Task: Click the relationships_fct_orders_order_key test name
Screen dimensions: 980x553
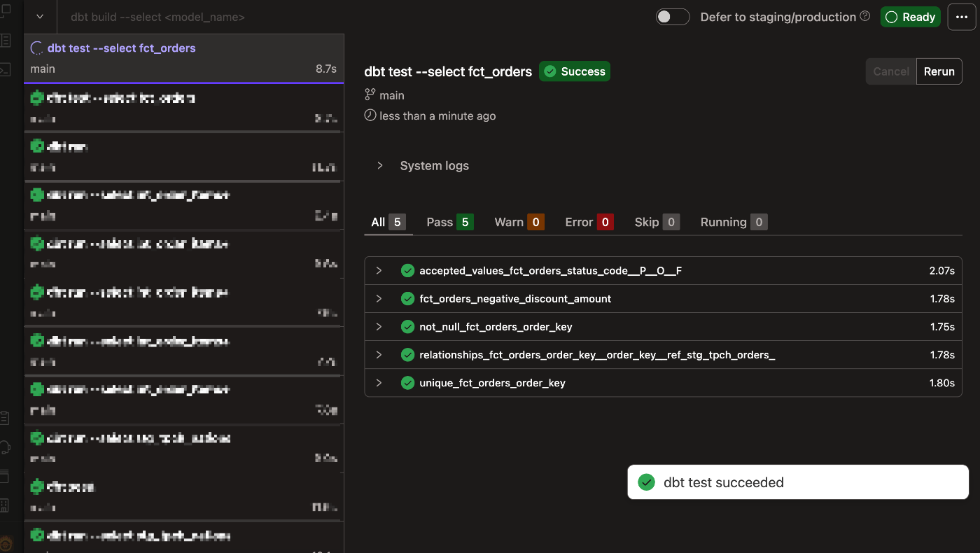Action: 597,355
